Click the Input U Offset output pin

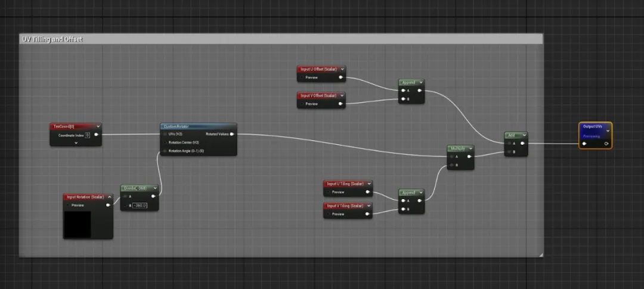coord(341,77)
